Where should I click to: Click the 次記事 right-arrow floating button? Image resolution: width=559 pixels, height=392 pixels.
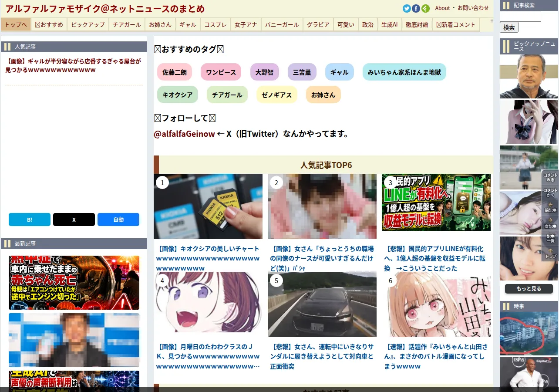[x=550, y=223]
